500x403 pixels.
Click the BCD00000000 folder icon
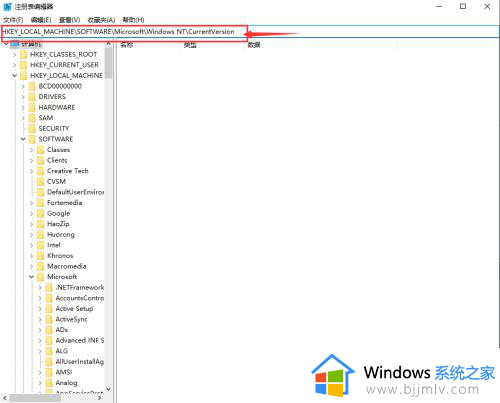coord(32,86)
